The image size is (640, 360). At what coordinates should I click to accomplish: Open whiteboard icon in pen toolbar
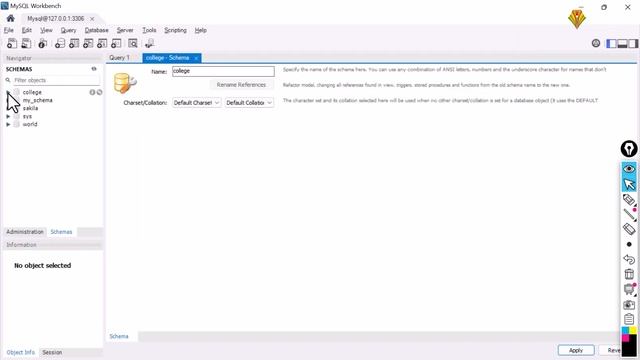(629, 289)
